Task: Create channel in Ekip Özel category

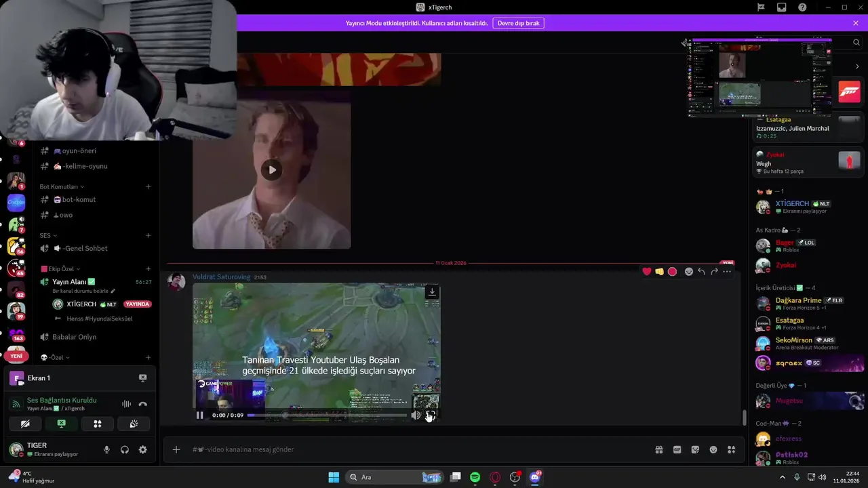Action: coord(149,269)
